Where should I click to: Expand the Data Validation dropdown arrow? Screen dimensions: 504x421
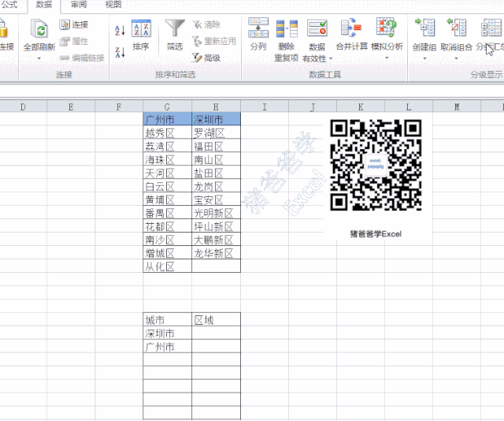pos(331,58)
